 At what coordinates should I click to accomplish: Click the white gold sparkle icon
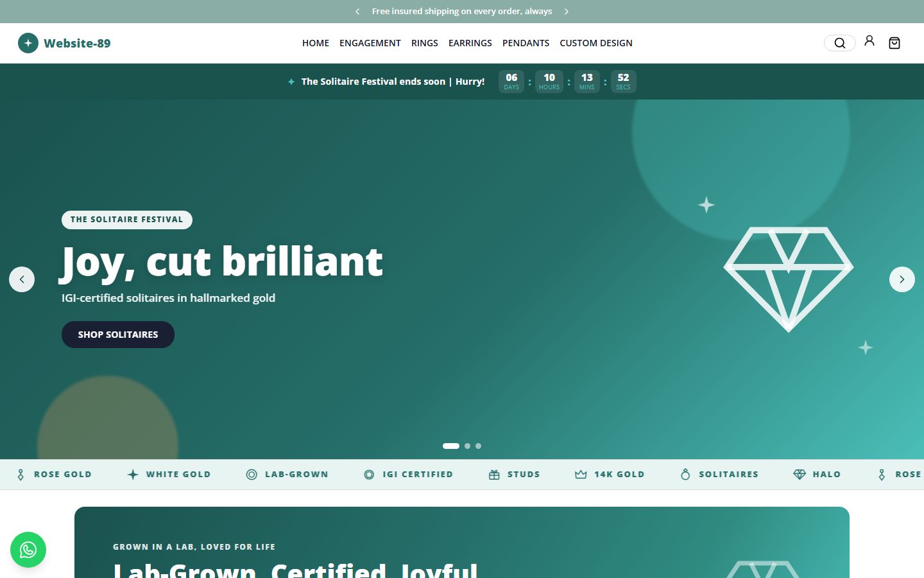point(133,475)
